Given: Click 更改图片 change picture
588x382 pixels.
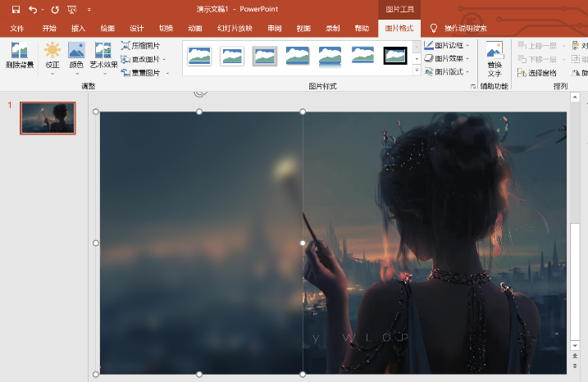Looking at the screenshot, I should click(x=140, y=59).
